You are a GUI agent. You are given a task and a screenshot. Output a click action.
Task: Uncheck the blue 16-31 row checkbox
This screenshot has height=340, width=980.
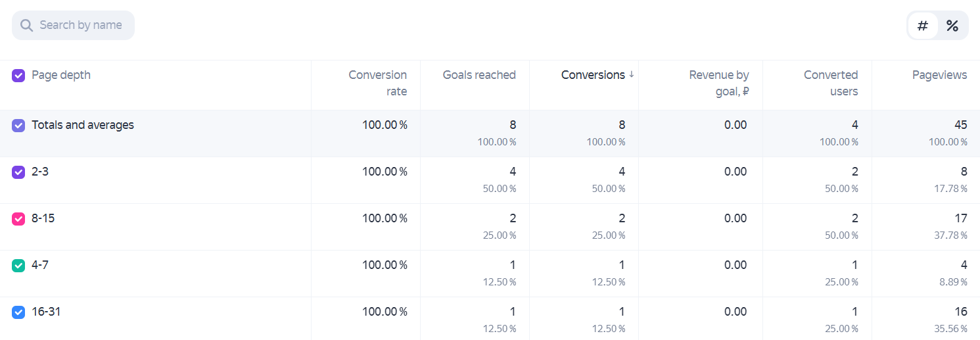pos(18,312)
